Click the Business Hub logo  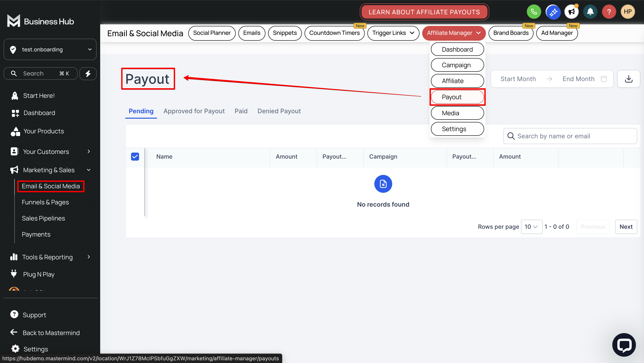[x=40, y=21]
